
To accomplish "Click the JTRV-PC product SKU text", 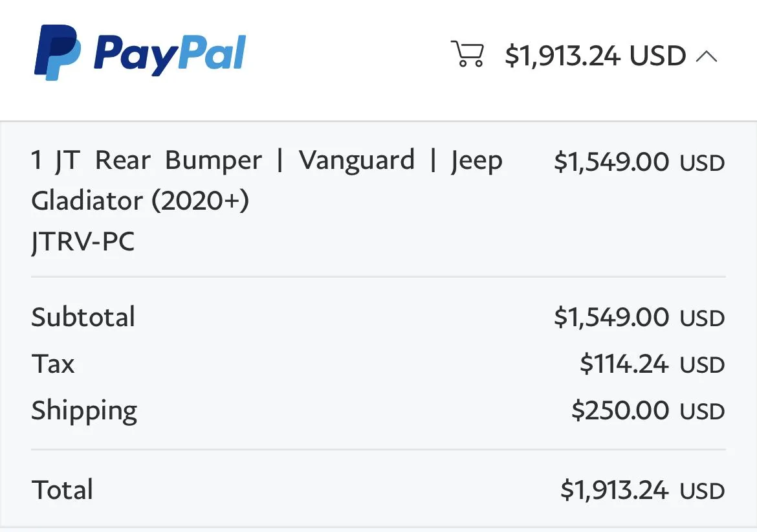I will (x=83, y=241).
